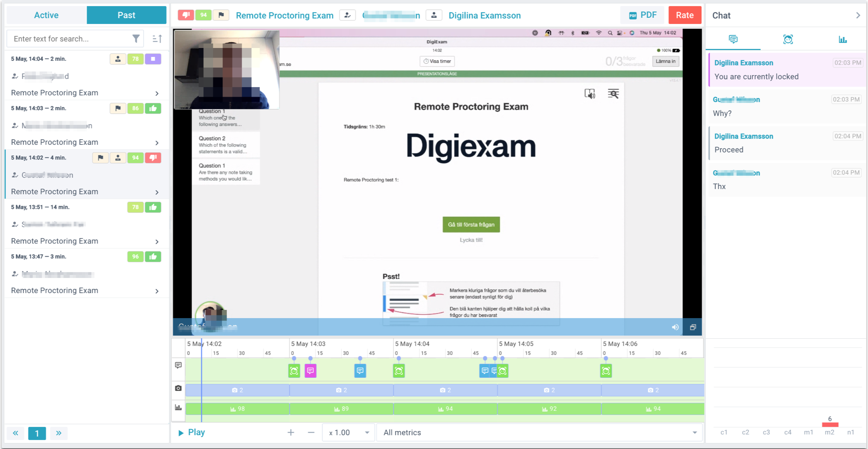Click the screenshots segment under 14:05
868x449 pixels.
pyautogui.click(x=549, y=390)
